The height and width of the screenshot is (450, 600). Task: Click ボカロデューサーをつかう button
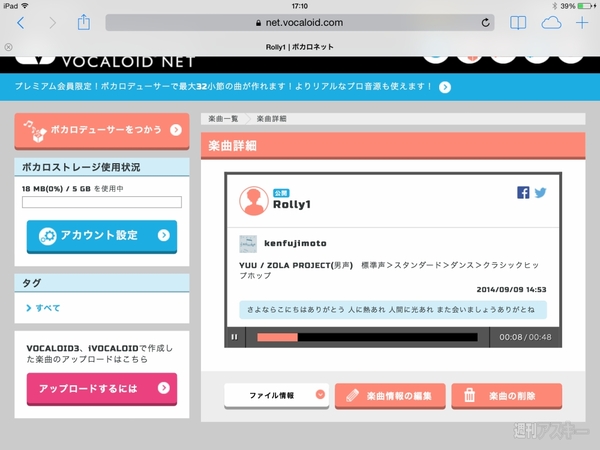point(102,130)
